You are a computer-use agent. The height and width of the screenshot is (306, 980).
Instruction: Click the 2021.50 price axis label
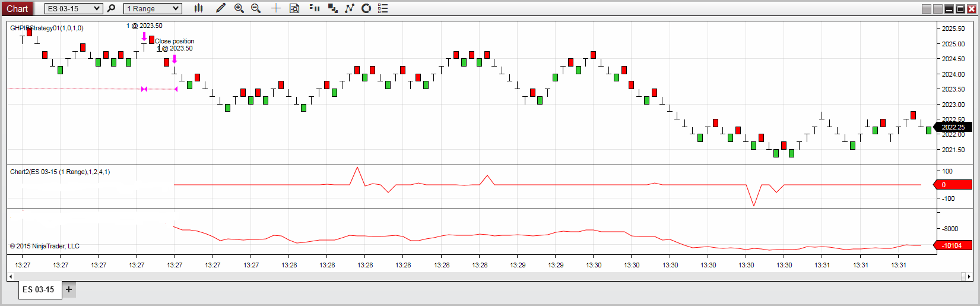click(x=953, y=150)
